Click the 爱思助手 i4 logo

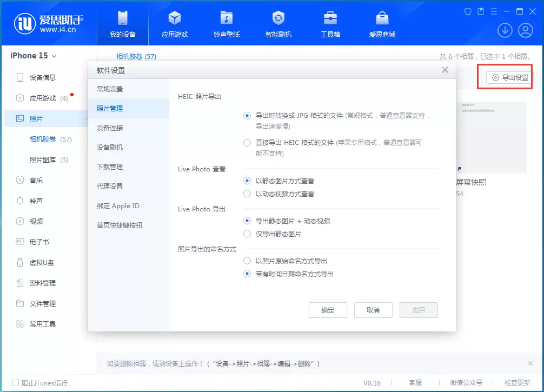coord(49,24)
